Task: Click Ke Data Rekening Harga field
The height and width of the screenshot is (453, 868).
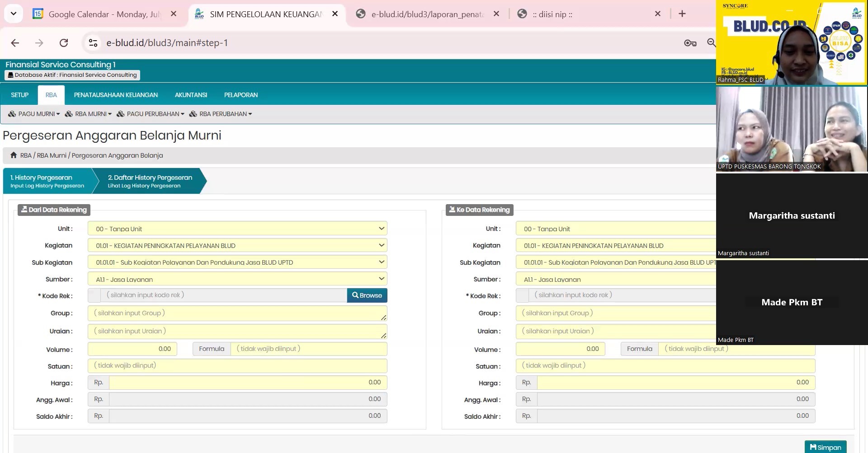Action: click(676, 383)
